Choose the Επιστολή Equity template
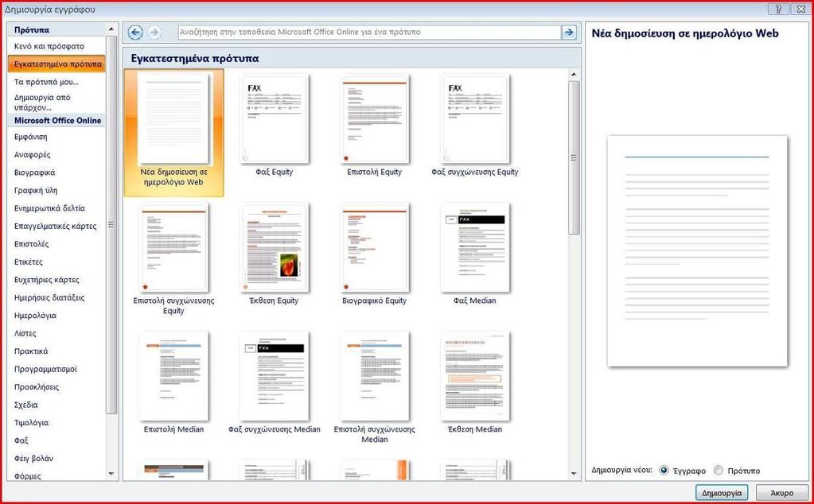 pyautogui.click(x=374, y=125)
